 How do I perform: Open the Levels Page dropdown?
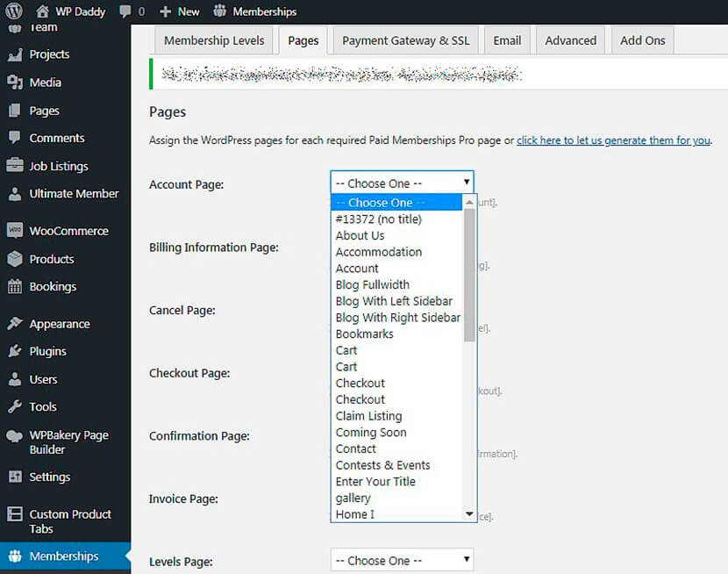[x=402, y=560]
